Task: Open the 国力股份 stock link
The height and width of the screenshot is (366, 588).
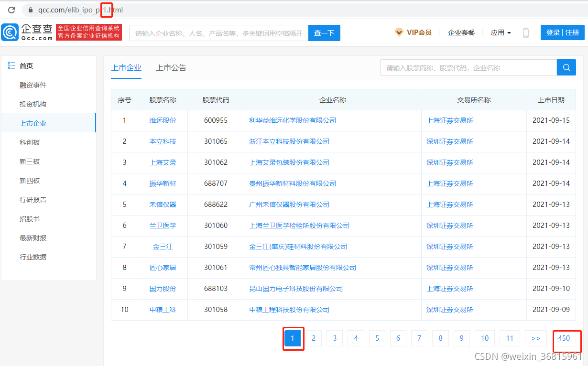Action: [x=163, y=289]
